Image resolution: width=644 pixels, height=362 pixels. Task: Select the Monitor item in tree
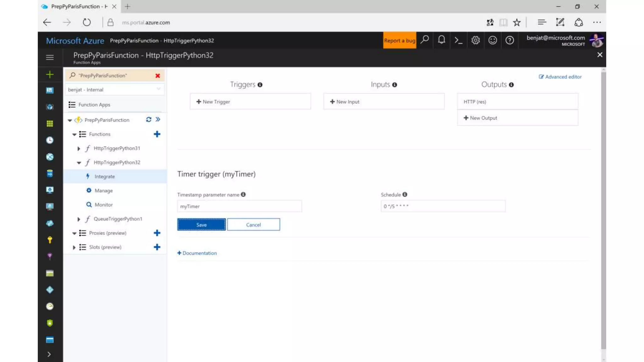tap(103, 205)
